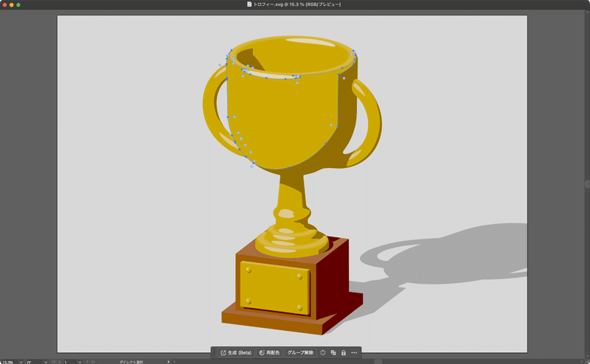Click the dark red side of the trophy base
Viewport: 590px width, 364px height.
pos(331,279)
